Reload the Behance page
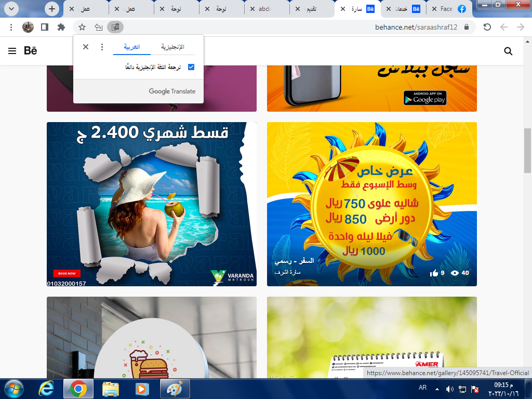The image size is (532, 399). (487, 27)
